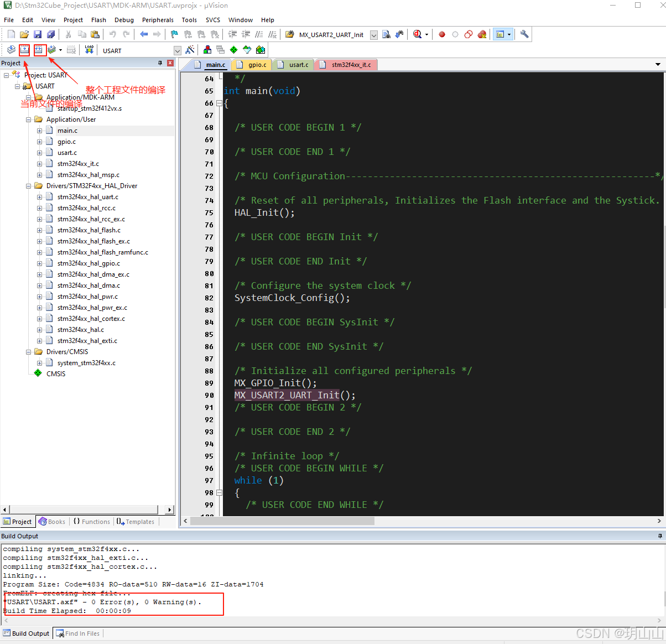Expand the main.c tree node
The width and height of the screenshot is (666, 644).
[x=40, y=131]
